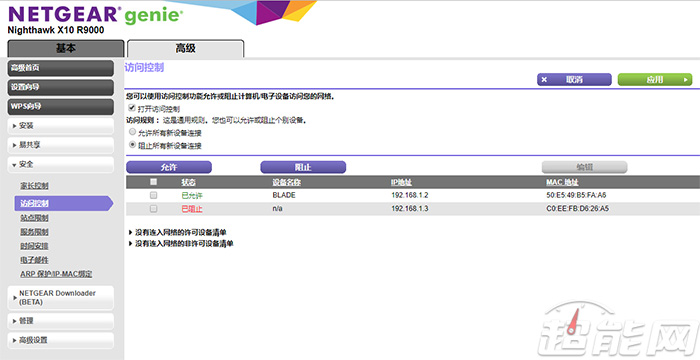Click the 已允许 status text
This screenshot has width=700, height=360.
pos(192,195)
